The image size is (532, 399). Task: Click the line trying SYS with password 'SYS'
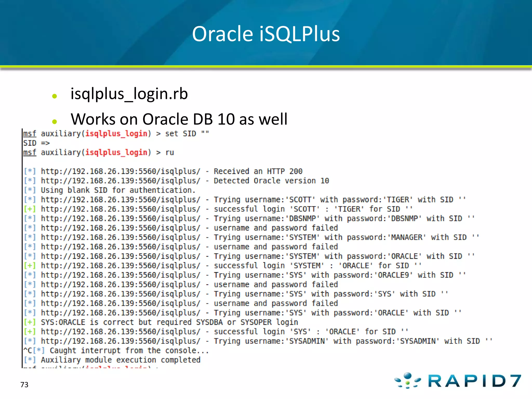coord(236,294)
